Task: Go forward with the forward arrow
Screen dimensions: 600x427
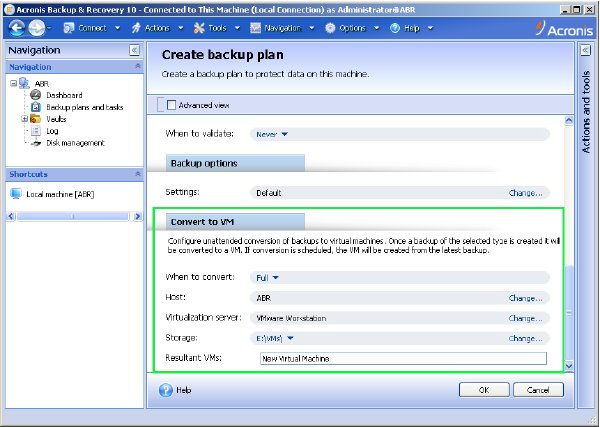Action: point(36,28)
